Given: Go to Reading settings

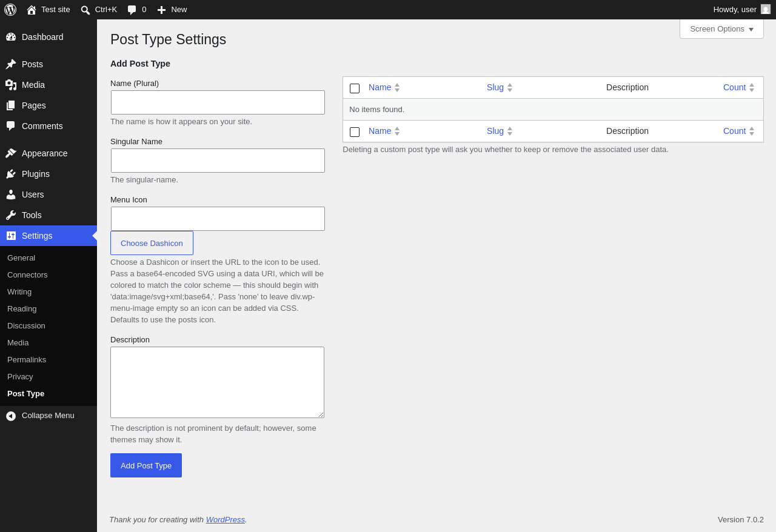Looking at the screenshot, I should pyautogui.click(x=22, y=308).
